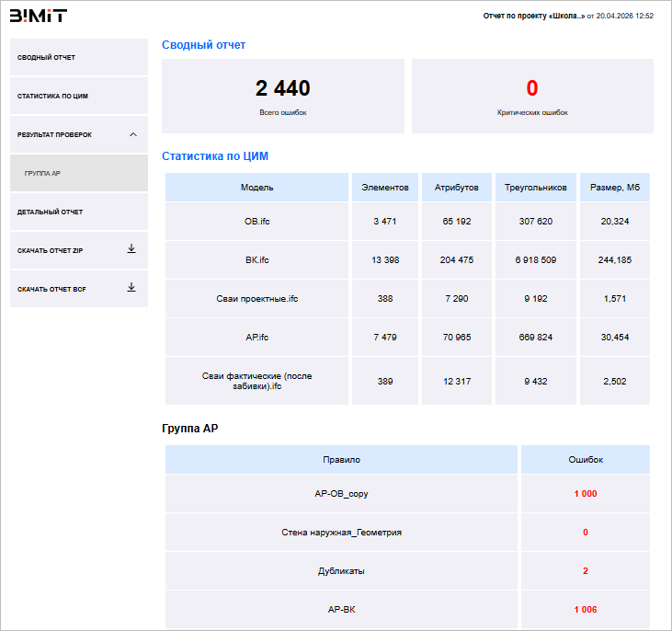Open the АР-ОВ_copy rule row
This screenshot has width=672, height=631.
tap(341, 494)
